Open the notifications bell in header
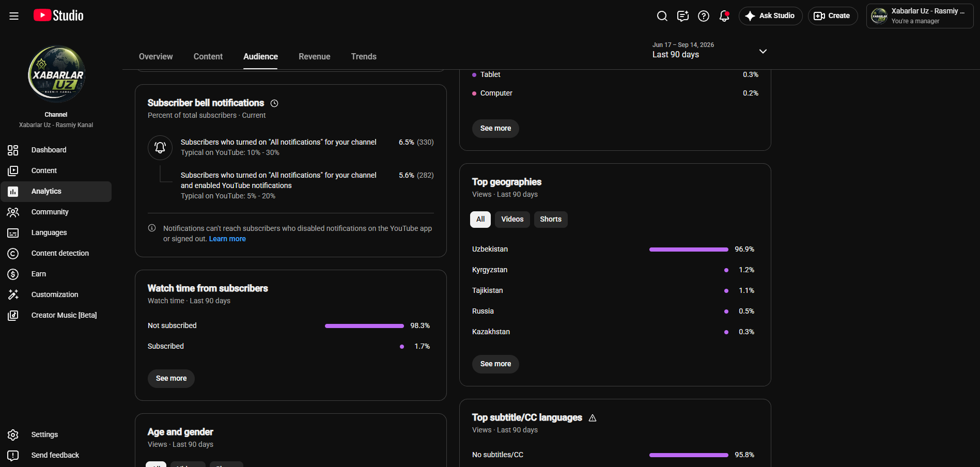The image size is (980, 467). pos(724,16)
